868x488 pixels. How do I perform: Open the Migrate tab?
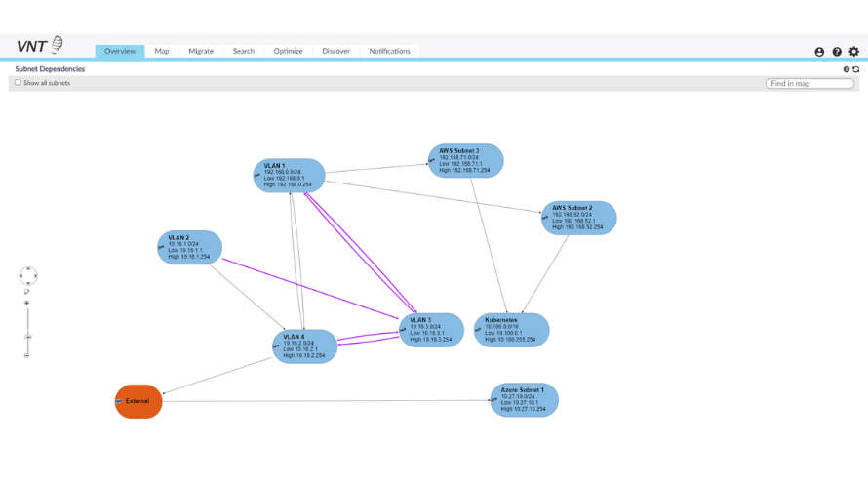pyautogui.click(x=201, y=51)
